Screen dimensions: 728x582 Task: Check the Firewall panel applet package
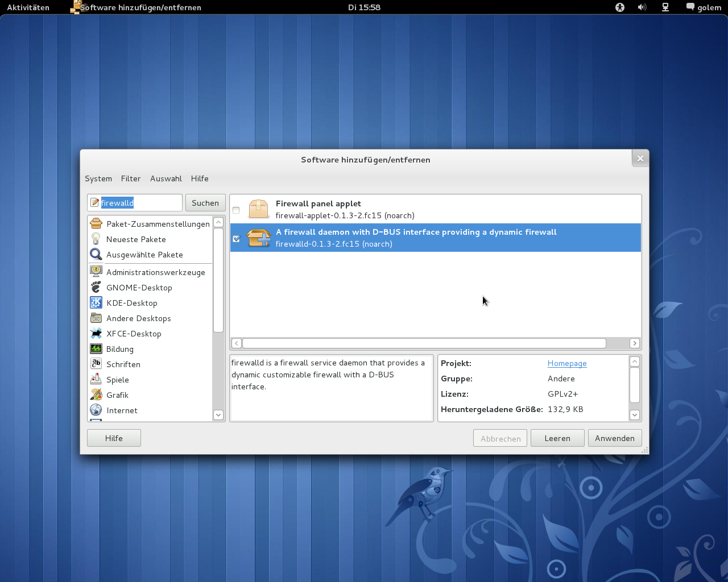(235, 210)
